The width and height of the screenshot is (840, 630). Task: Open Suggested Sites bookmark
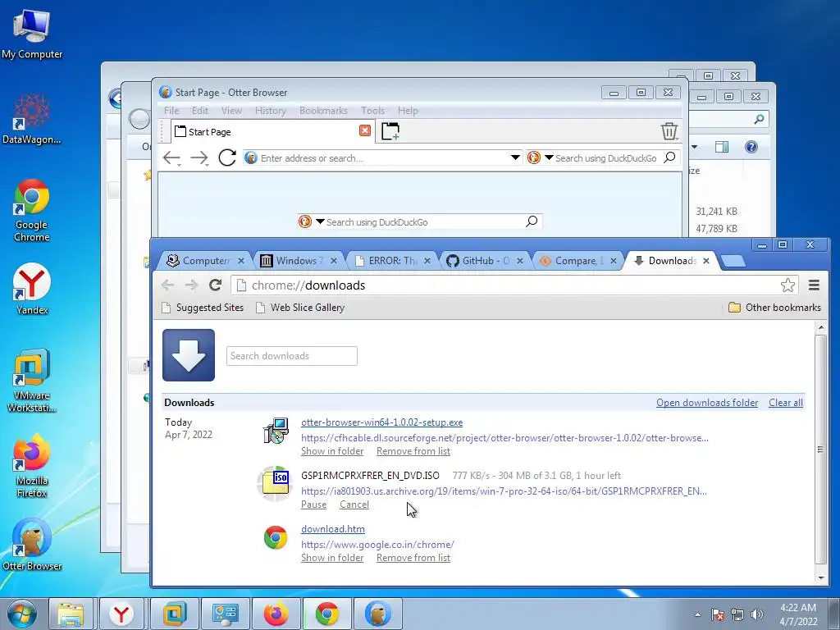(203, 308)
